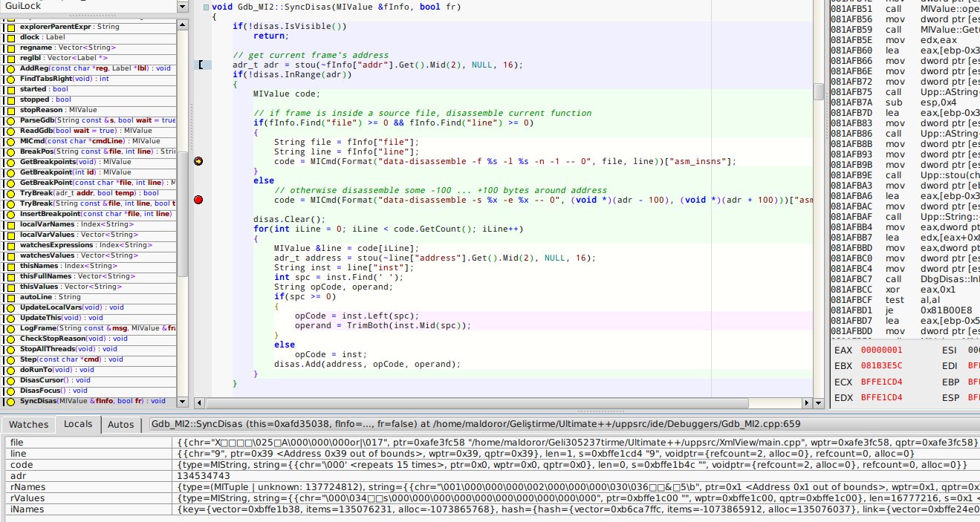Click the small box icon before 'void Gdb_MI2::SyncDisas'

tap(206, 7)
